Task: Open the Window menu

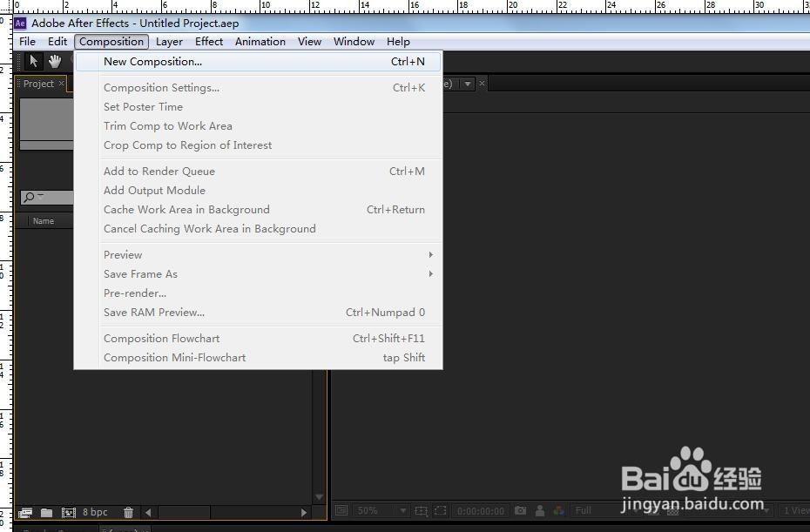Action: pyautogui.click(x=354, y=41)
